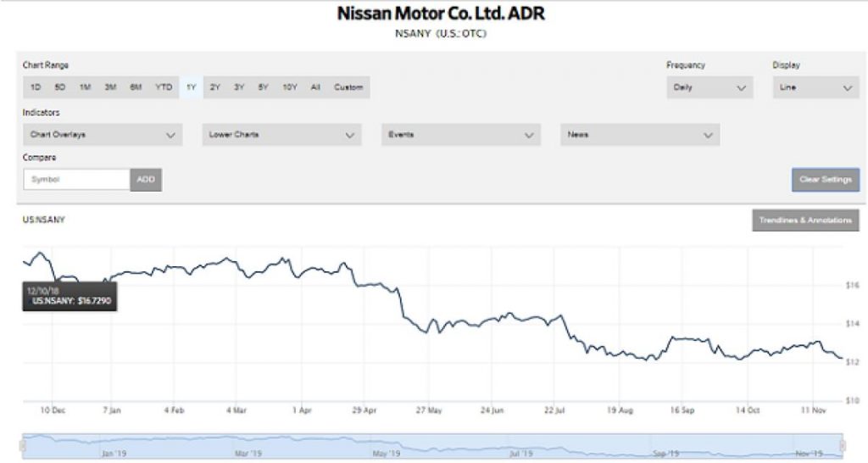The width and height of the screenshot is (868, 463).
Task: Click the Mar '19 navigator label
Action: pyautogui.click(x=248, y=454)
